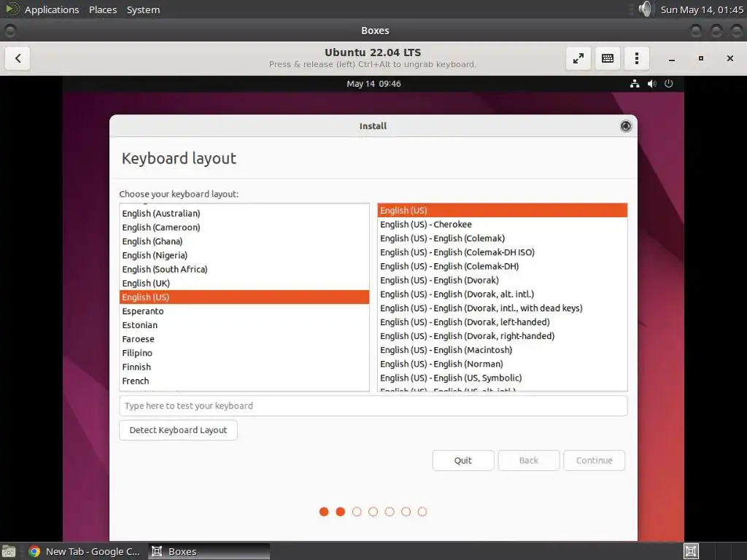Select English (South Africa) layout
This screenshot has width=747, height=560.
244,269
